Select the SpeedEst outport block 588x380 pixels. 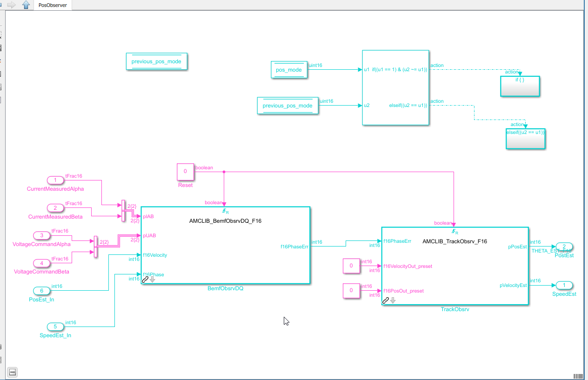click(564, 286)
